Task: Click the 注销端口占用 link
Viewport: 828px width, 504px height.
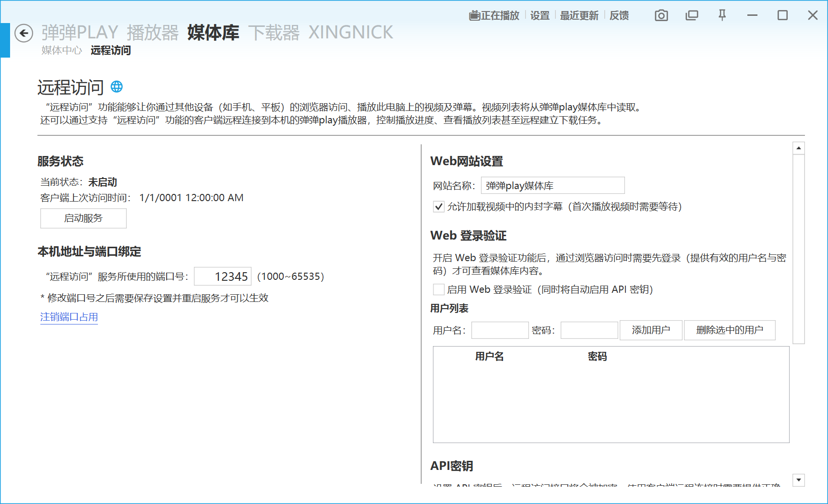Action: [69, 317]
